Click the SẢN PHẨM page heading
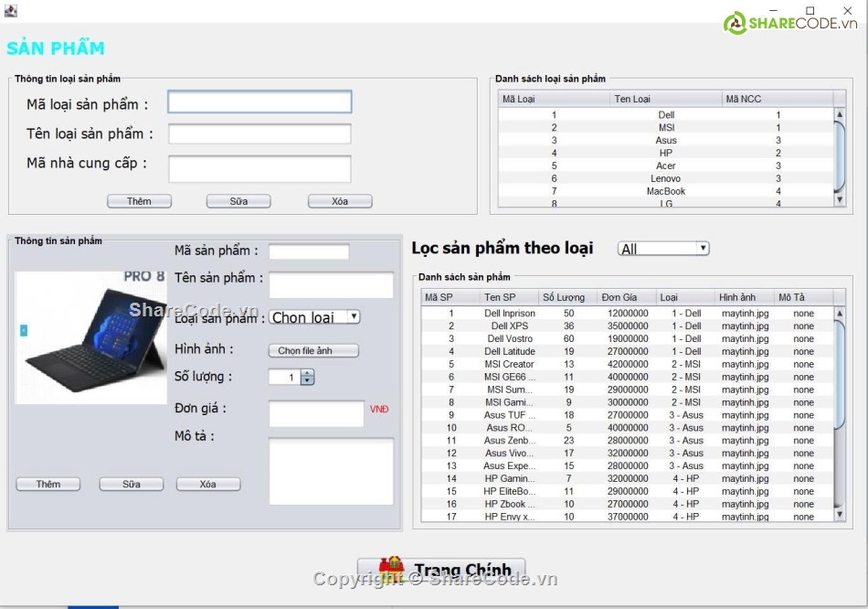Image resolution: width=868 pixels, height=609 pixels. (56, 48)
